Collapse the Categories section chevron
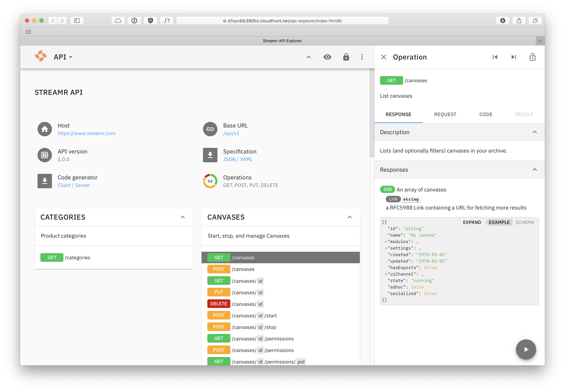The image size is (565, 392). tap(183, 217)
